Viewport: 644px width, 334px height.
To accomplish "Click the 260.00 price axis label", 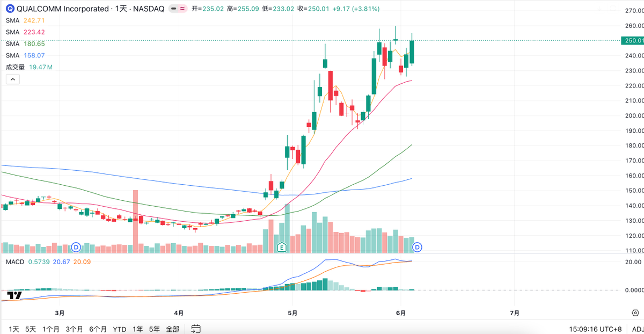I will point(633,26).
